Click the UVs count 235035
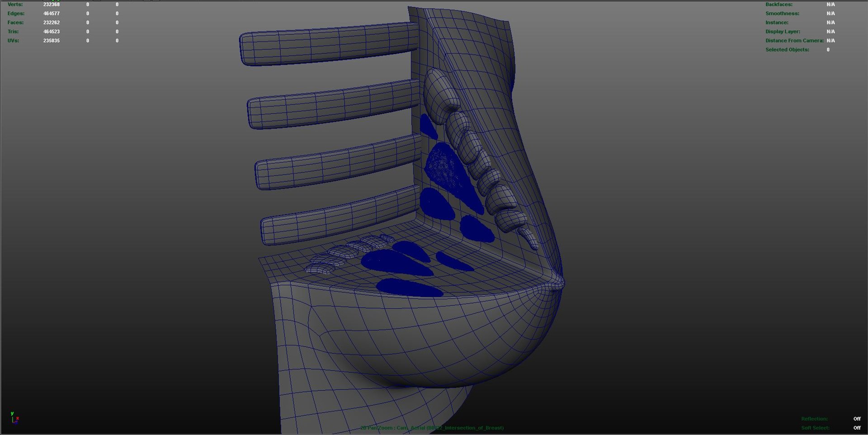This screenshot has height=435, width=868. click(x=52, y=41)
